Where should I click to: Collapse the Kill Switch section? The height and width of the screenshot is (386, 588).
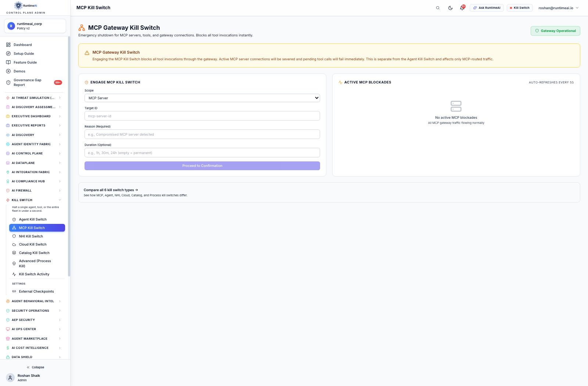pyautogui.click(x=34, y=200)
